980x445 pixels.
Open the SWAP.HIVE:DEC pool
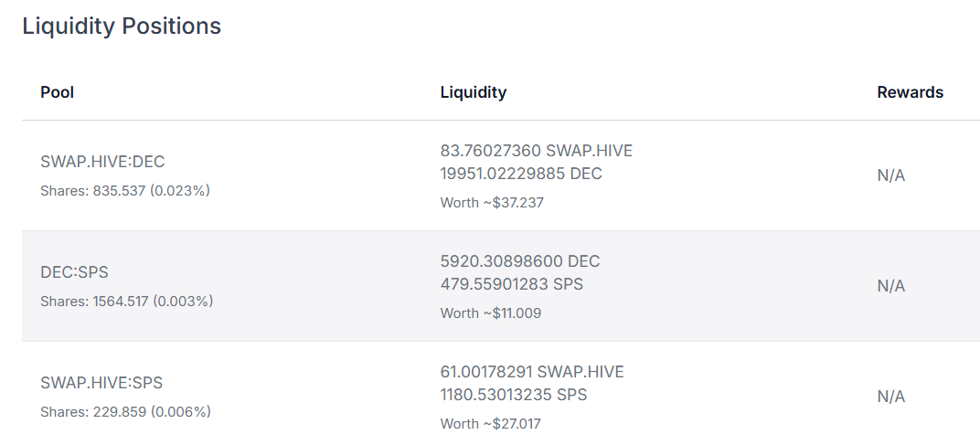102,162
